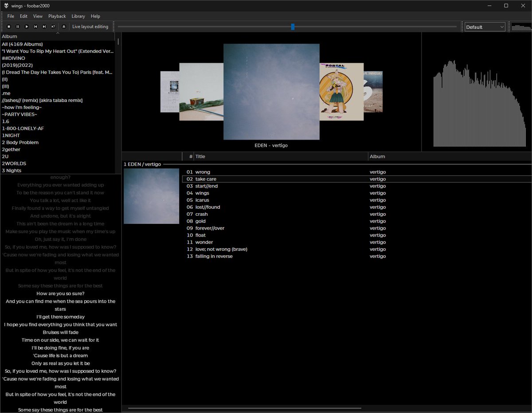The height and width of the screenshot is (413, 532).
Task: Click the EDEN - vertigo caption under coverflow
Action: 271,145
